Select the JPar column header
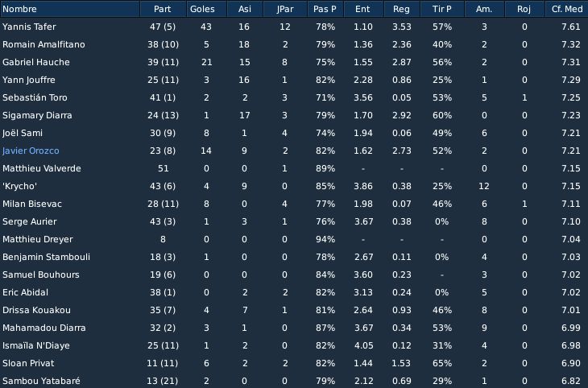588x388 pixels. click(285, 9)
